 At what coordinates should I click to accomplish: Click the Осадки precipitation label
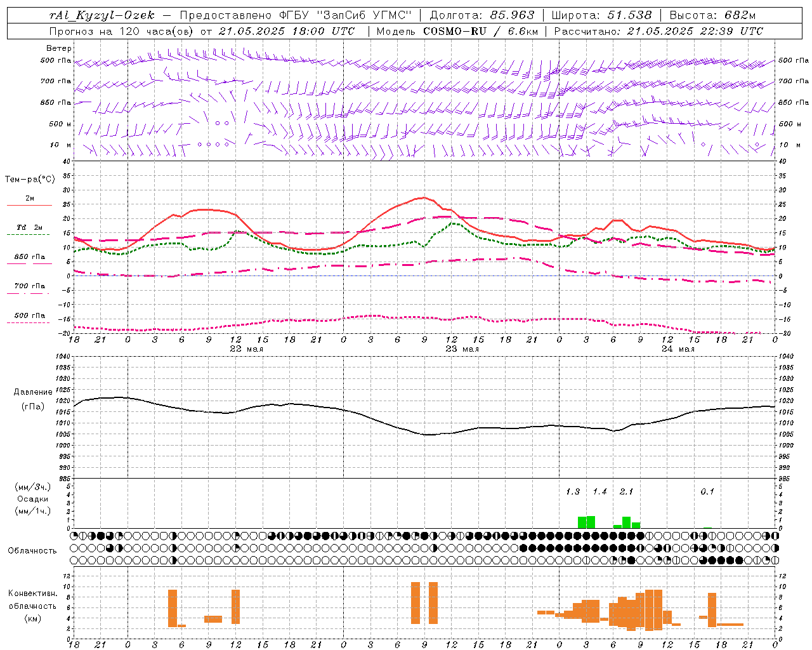tap(33, 499)
